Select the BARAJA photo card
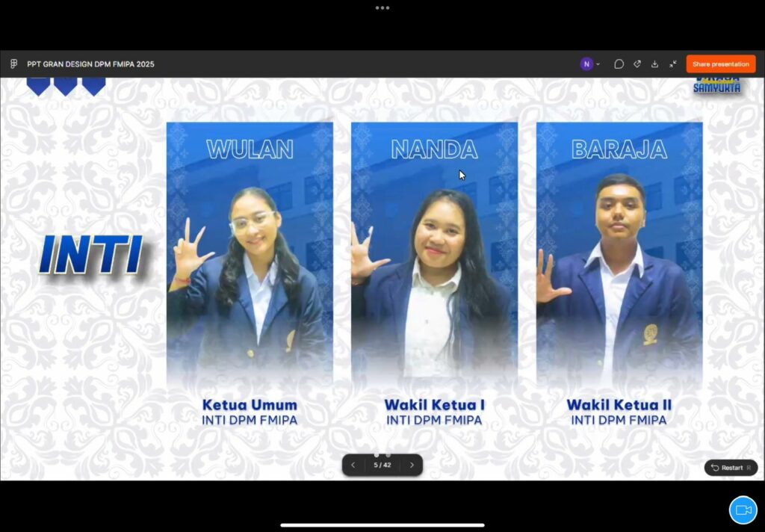Viewport: 765px width, 532px height. pyautogui.click(x=619, y=254)
